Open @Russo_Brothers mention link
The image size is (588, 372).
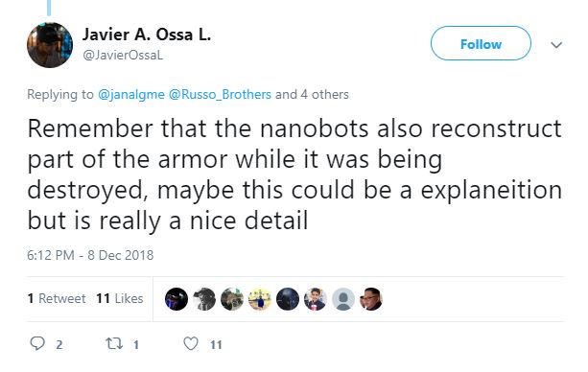[220, 94]
